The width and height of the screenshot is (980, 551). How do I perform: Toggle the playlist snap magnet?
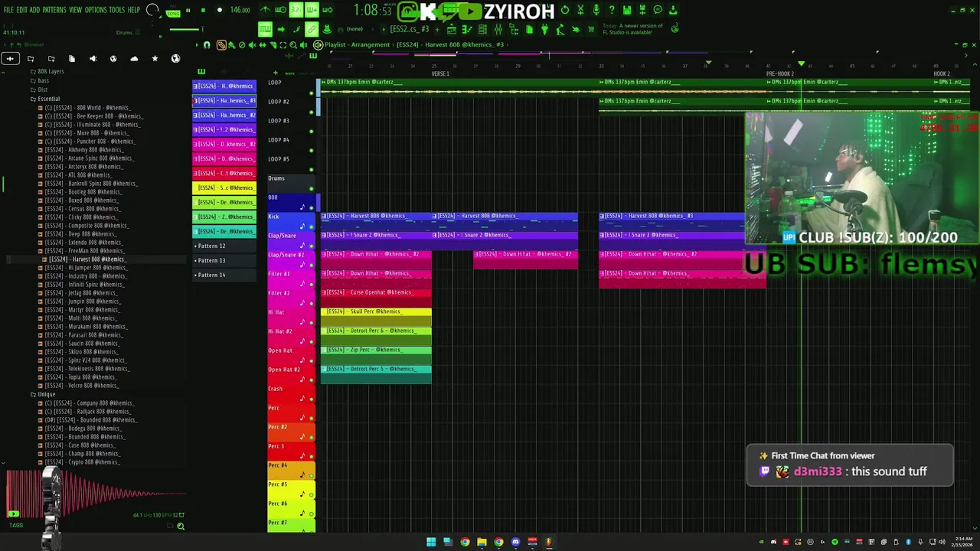[207, 45]
